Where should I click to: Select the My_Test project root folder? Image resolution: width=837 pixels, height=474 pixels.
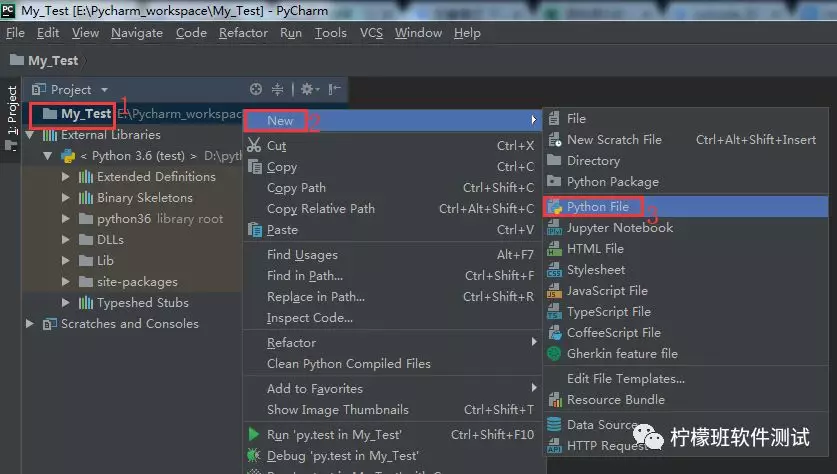pos(85,114)
